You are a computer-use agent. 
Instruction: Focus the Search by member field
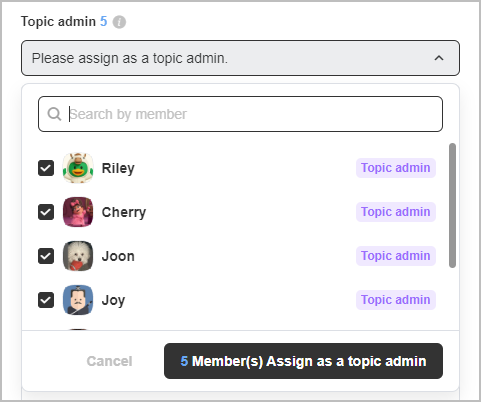tap(240, 114)
